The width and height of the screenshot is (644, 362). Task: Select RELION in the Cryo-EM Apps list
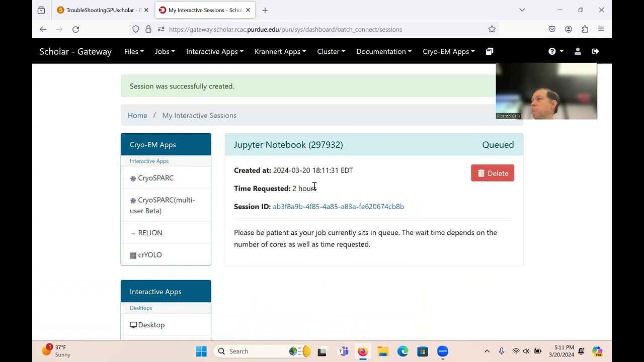[x=150, y=233]
